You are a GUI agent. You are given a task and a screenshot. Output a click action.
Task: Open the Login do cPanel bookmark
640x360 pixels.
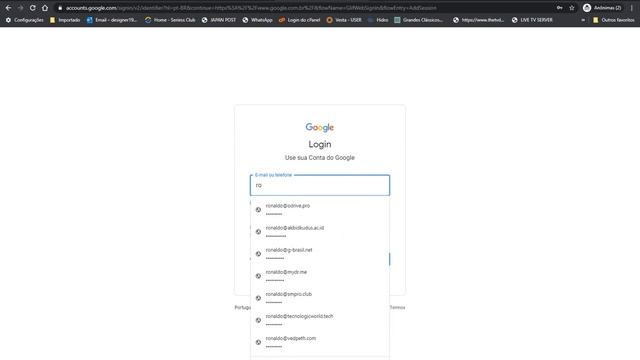[300, 20]
